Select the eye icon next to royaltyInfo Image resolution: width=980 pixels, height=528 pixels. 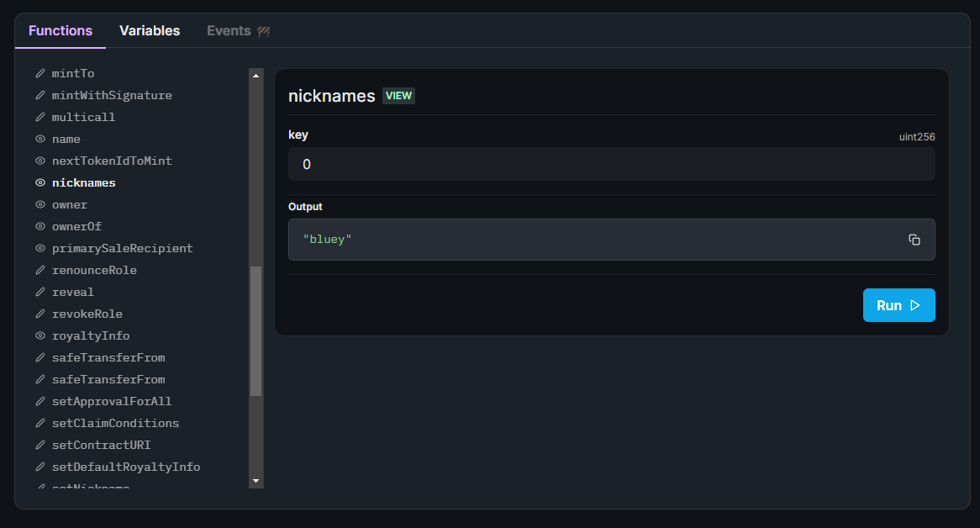coord(40,335)
